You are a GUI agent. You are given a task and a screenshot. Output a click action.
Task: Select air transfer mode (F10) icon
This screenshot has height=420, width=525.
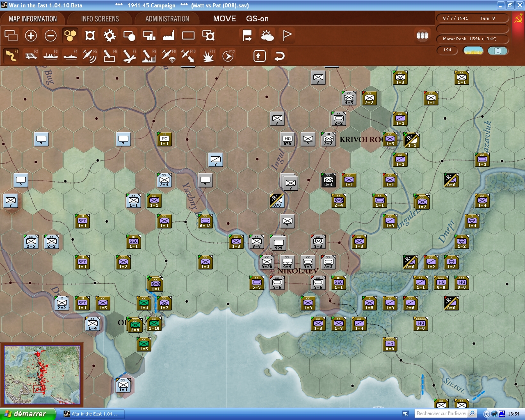tap(188, 56)
